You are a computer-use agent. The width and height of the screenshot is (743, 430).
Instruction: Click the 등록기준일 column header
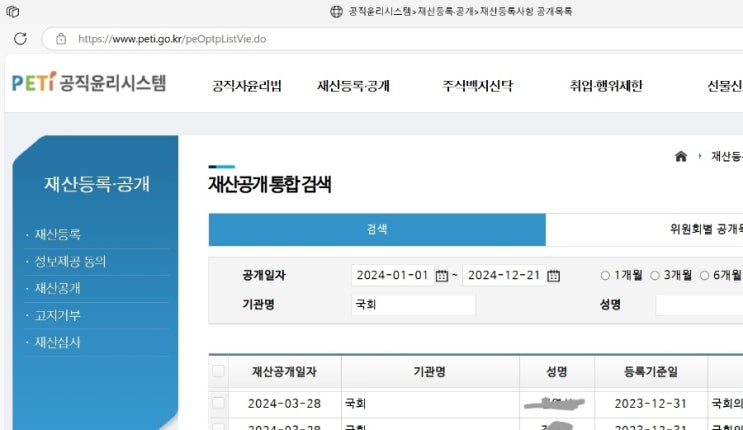[x=651, y=372]
